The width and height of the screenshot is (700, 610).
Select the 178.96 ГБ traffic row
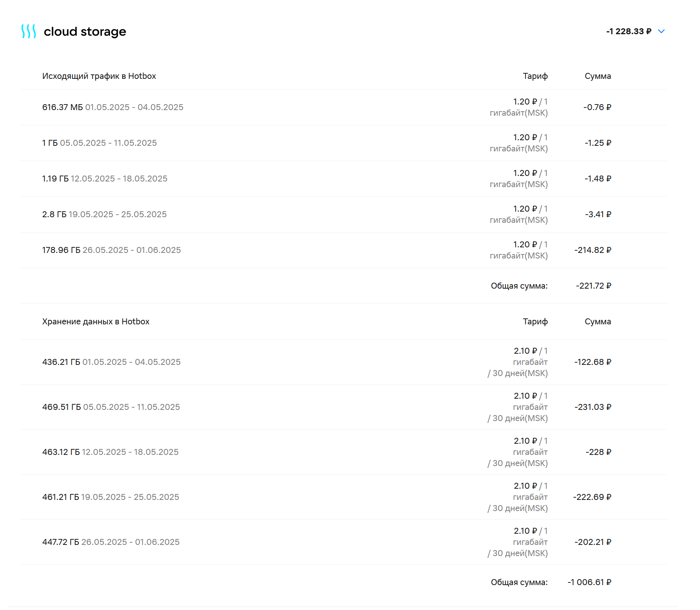pos(343,250)
